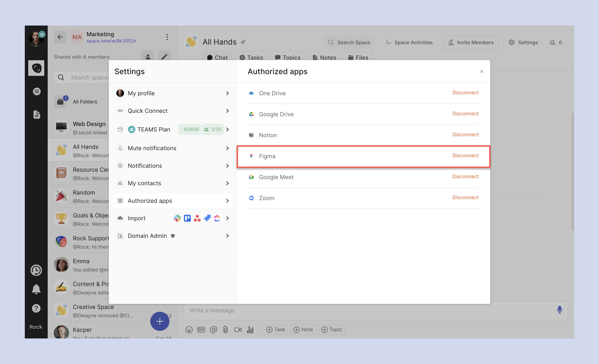The image size is (599, 364).
Task: Switch to the Topics tab
Action: pyautogui.click(x=288, y=57)
